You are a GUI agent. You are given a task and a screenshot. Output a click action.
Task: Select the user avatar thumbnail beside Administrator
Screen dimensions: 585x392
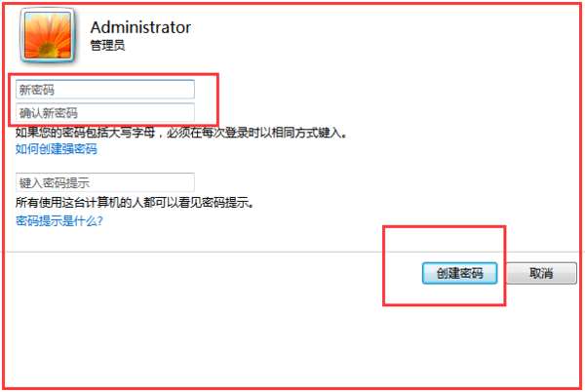[48, 35]
